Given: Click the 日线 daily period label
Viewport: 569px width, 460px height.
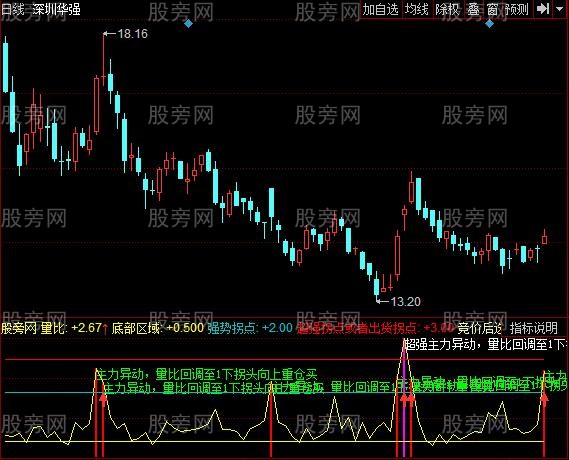Looking at the screenshot, I should pyautogui.click(x=12, y=9).
